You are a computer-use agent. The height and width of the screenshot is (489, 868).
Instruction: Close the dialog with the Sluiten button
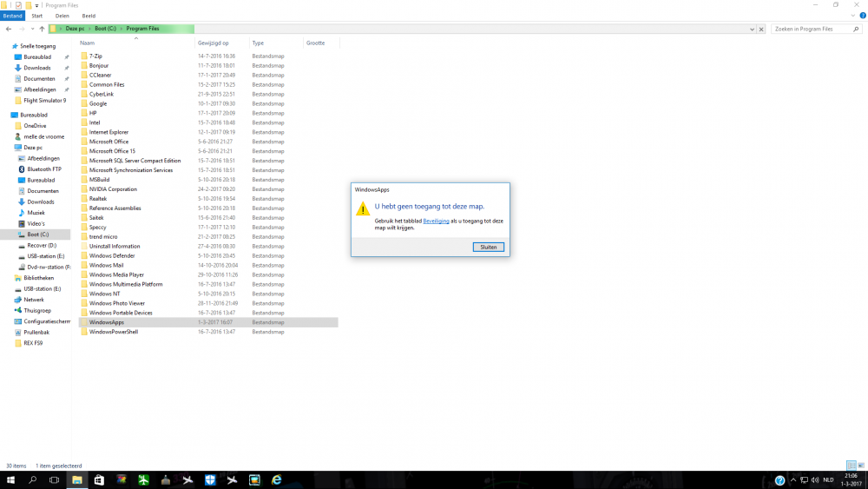[488, 247]
